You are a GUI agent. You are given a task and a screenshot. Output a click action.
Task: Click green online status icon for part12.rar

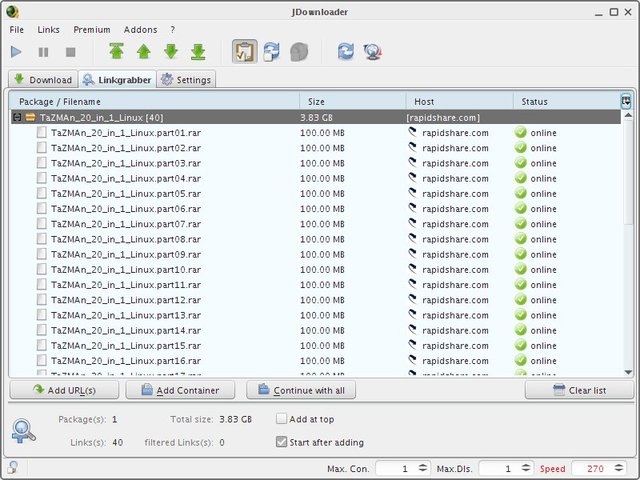[520, 300]
